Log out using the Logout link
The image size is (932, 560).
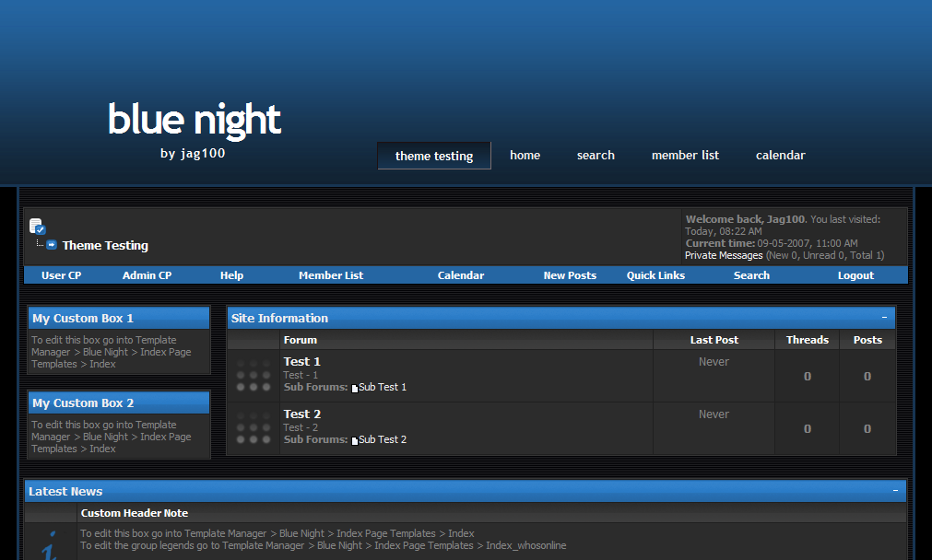[x=855, y=275]
